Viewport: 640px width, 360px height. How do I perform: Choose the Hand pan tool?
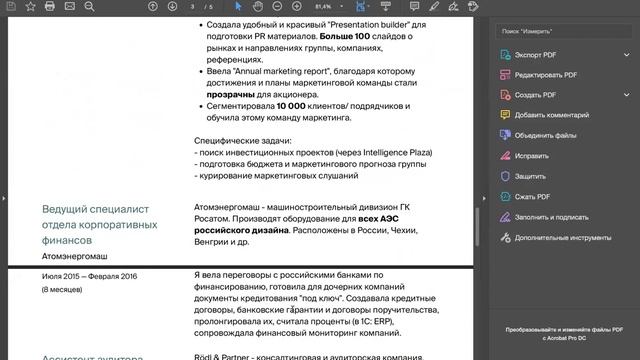tap(258, 6)
